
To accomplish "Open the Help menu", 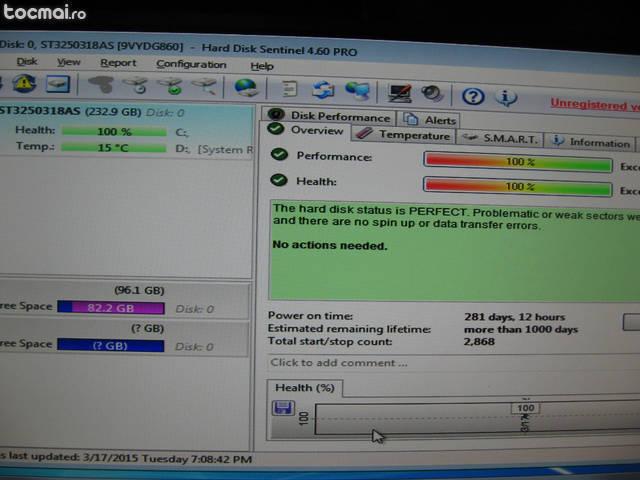I will pyautogui.click(x=262, y=66).
